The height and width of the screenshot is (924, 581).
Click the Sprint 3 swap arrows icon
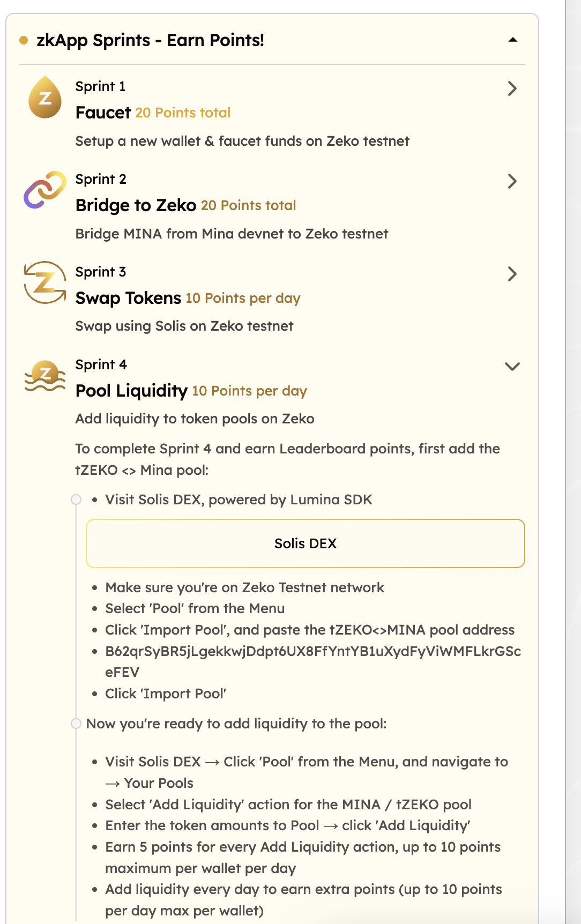tap(45, 282)
